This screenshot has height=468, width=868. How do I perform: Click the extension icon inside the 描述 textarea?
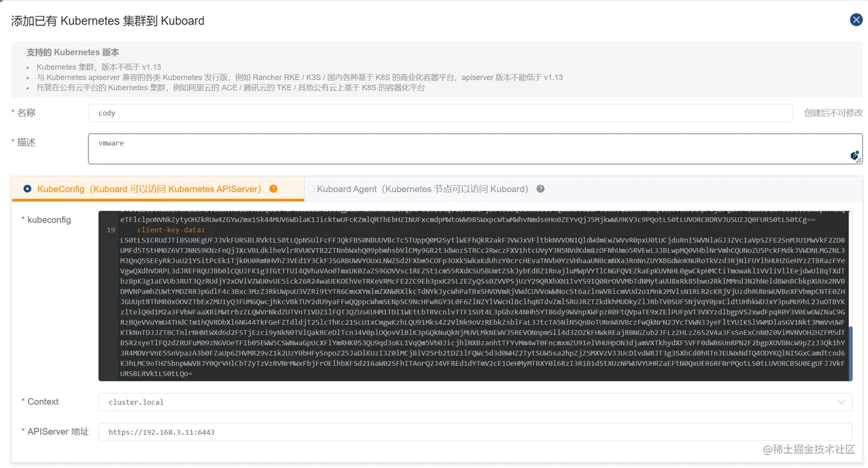(854, 155)
